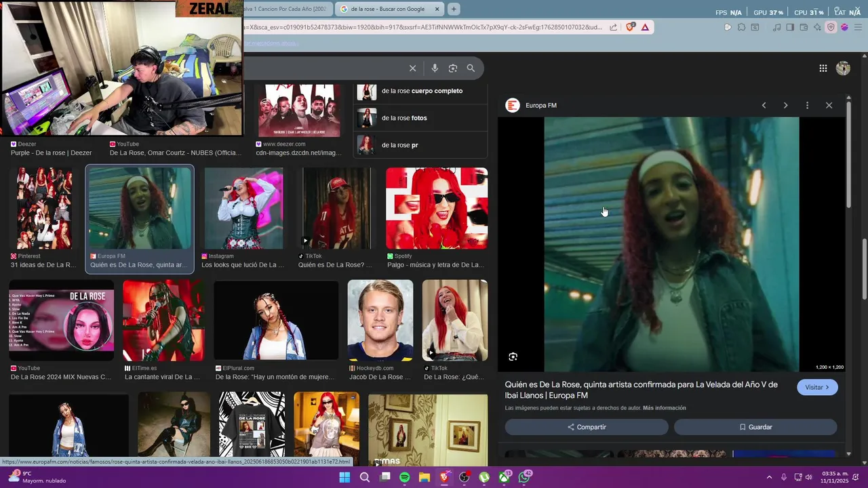Image resolution: width=868 pixels, height=488 pixels.
Task: Search inside image with Lens icon
Action: pos(513,357)
